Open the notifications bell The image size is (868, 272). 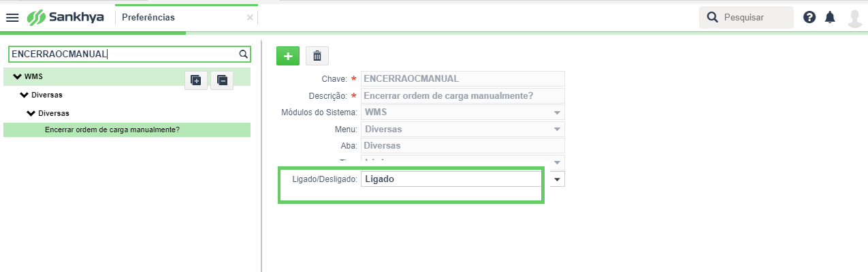point(830,17)
